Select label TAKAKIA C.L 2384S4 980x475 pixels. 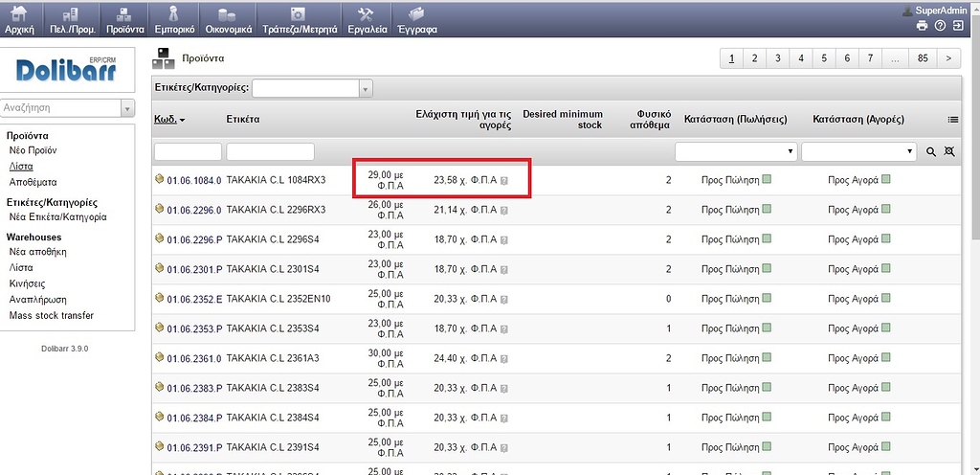[273, 418]
